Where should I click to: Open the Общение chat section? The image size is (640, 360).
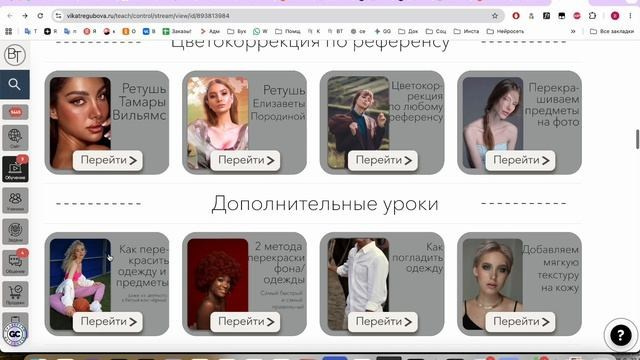click(15, 262)
